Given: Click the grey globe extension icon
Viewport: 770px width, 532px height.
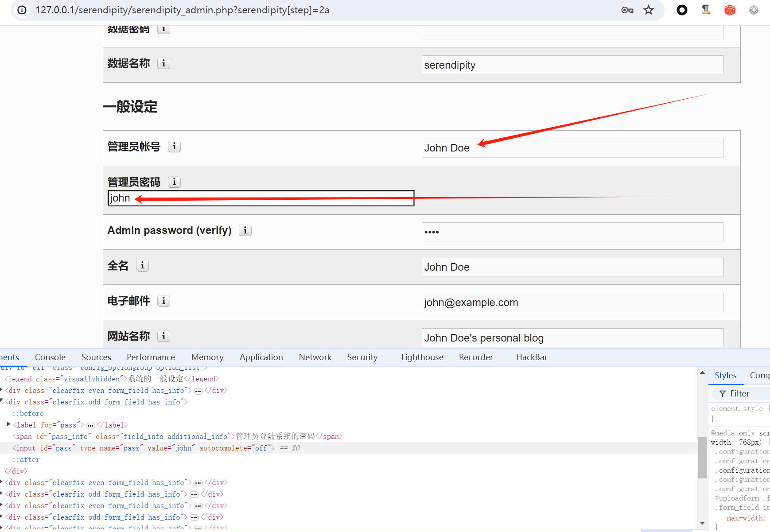Looking at the screenshot, I should click(x=754, y=10).
